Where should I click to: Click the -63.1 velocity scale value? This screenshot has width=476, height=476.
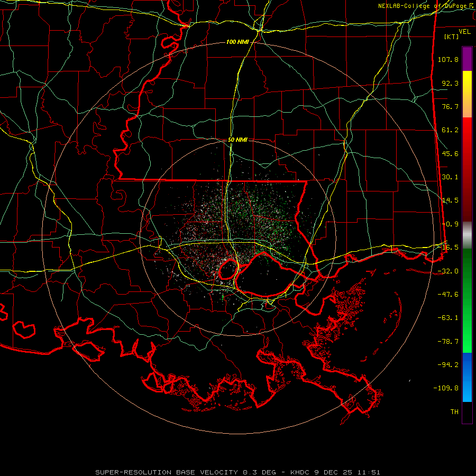pyautogui.click(x=448, y=318)
